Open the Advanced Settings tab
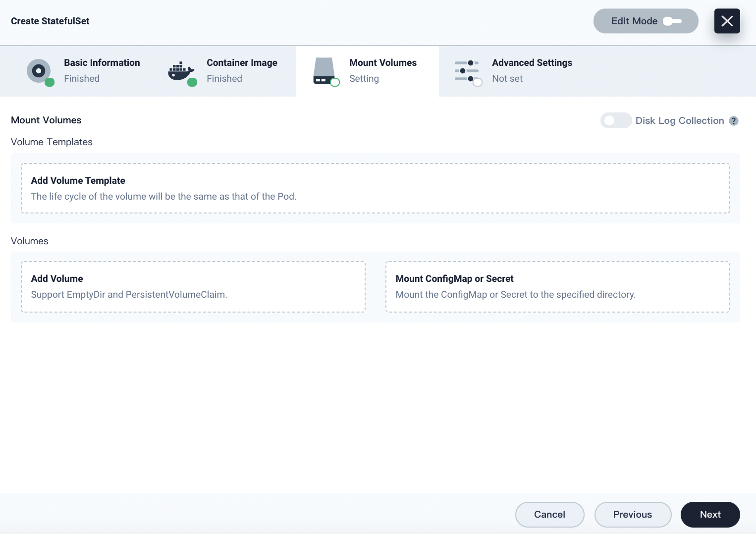Image resolution: width=756 pixels, height=534 pixels. (x=510, y=71)
